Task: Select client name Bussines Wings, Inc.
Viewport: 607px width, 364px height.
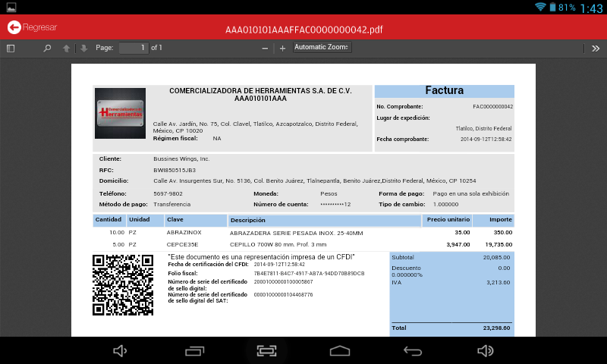Action: coord(181,159)
